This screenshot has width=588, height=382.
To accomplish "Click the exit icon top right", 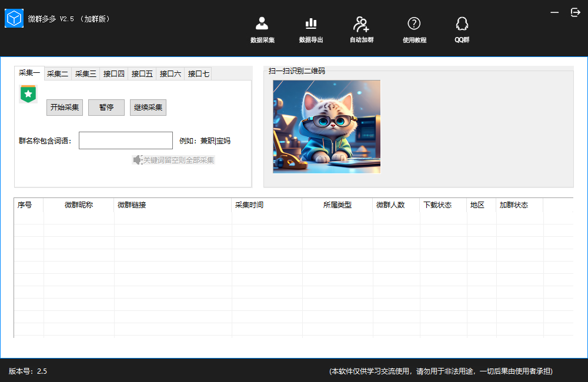I will [574, 12].
